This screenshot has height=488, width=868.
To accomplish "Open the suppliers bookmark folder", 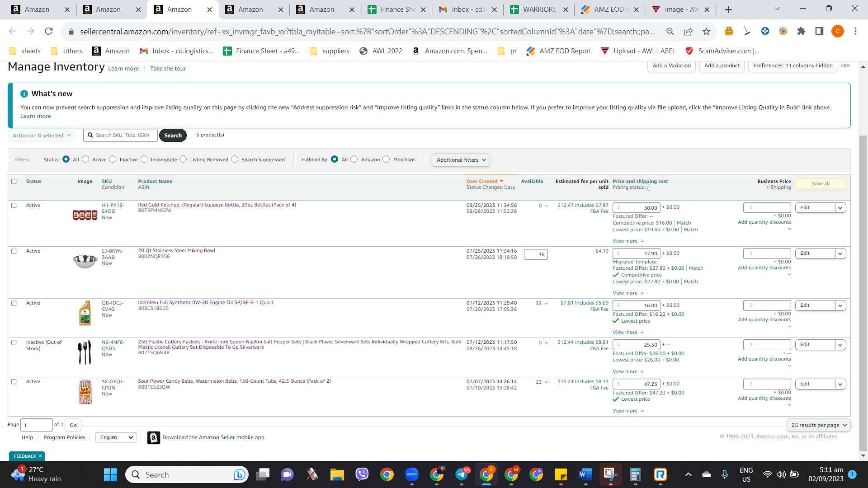I will (330, 51).
